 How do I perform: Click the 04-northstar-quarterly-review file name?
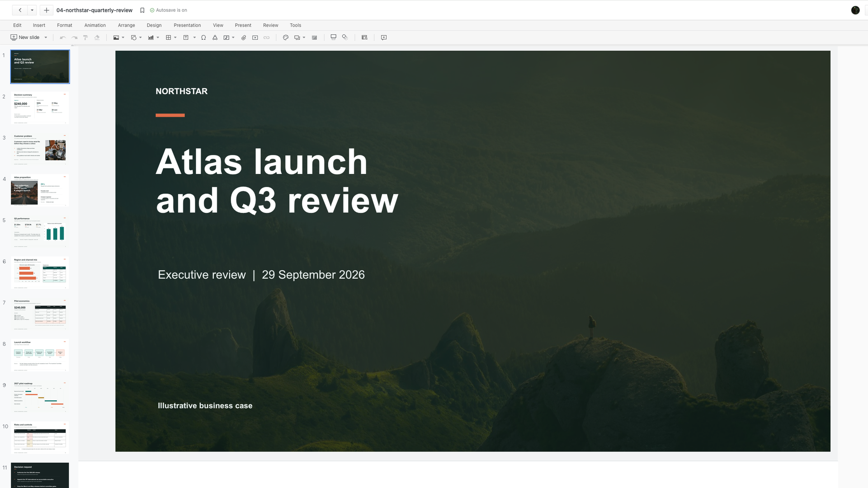tap(94, 10)
